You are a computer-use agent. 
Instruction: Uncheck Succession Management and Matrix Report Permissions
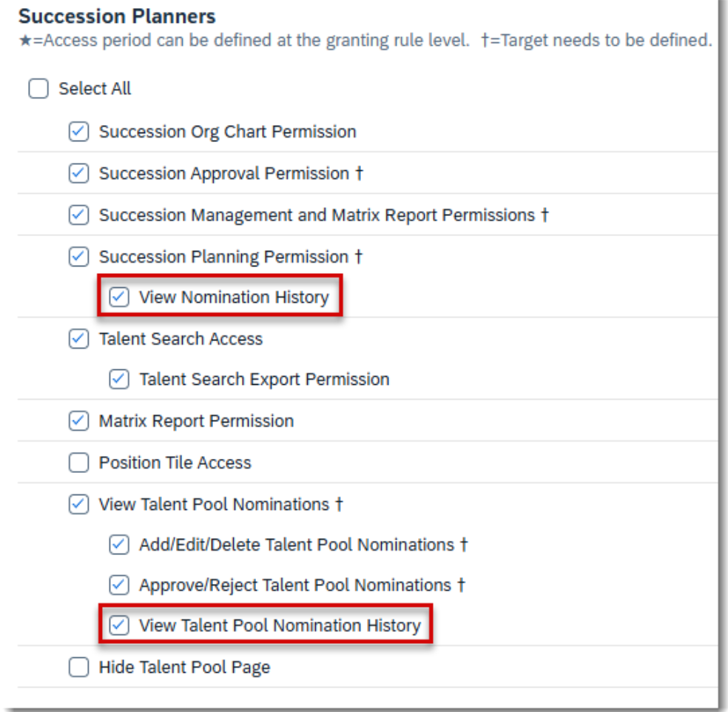[x=78, y=214]
